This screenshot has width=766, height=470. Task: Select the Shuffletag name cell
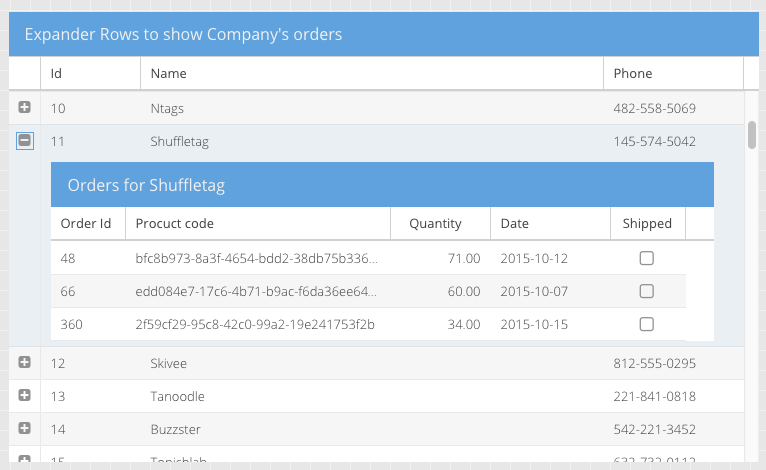click(x=370, y=142)
